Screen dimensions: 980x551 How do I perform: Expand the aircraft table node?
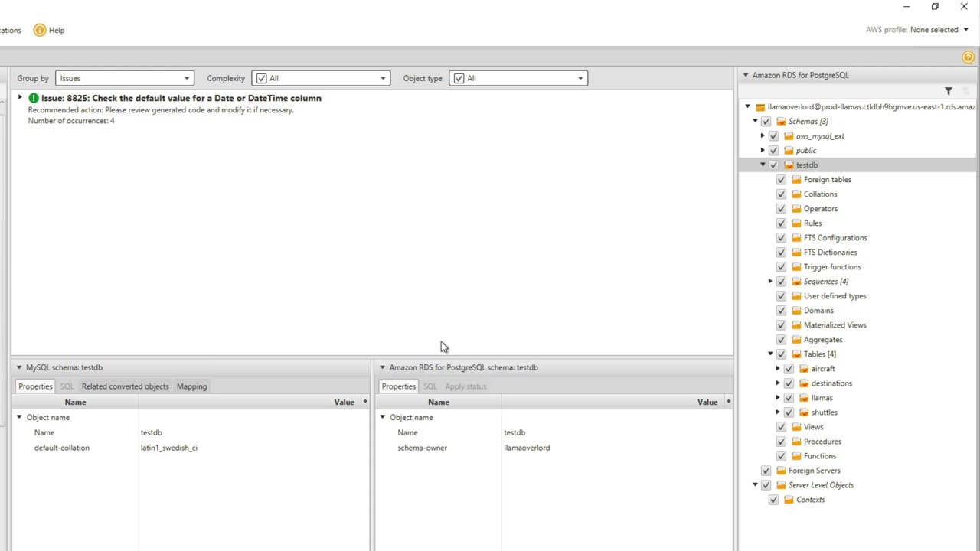pos(778,369)
